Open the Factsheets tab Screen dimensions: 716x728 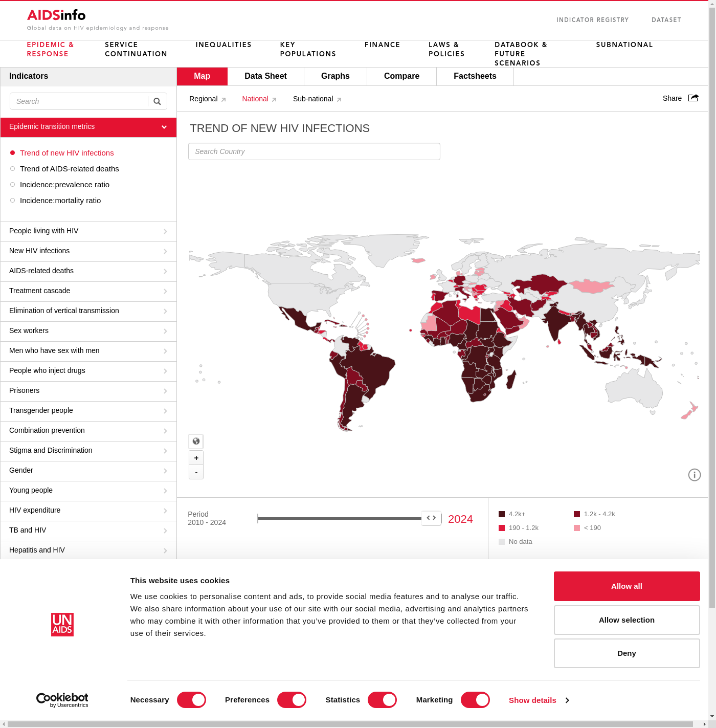[x=475, y=76]
